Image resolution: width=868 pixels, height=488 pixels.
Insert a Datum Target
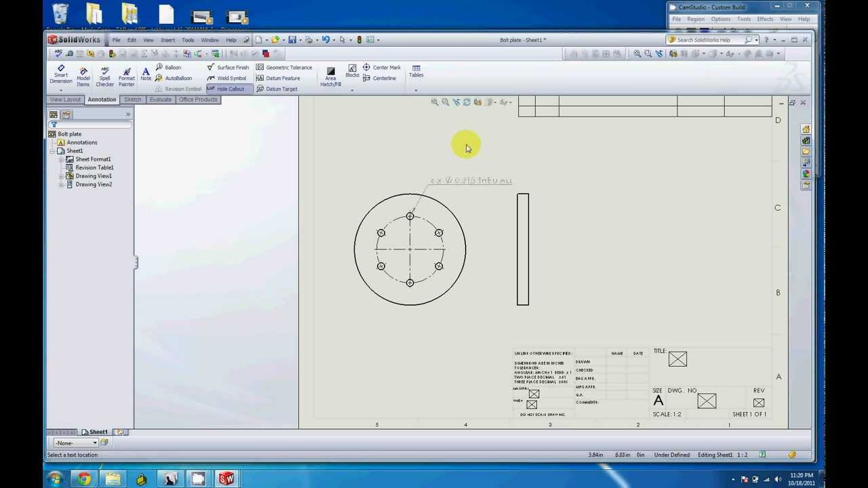click(x=277, y=89)
